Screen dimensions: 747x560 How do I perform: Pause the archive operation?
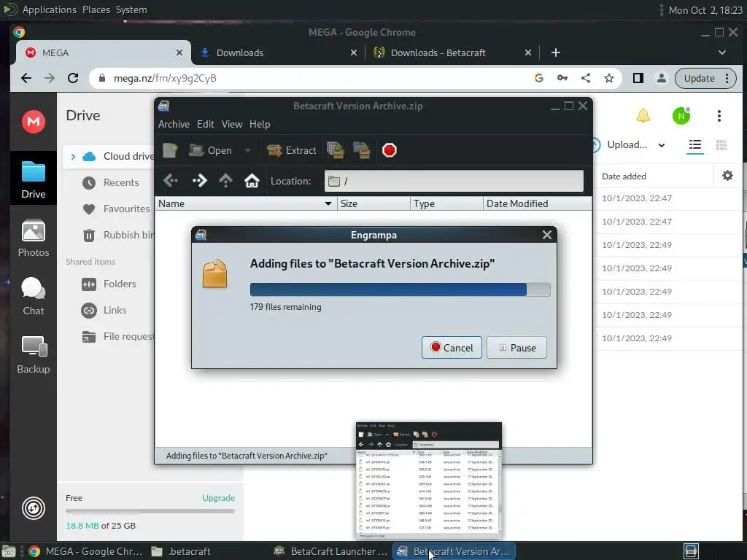point(517,348)
